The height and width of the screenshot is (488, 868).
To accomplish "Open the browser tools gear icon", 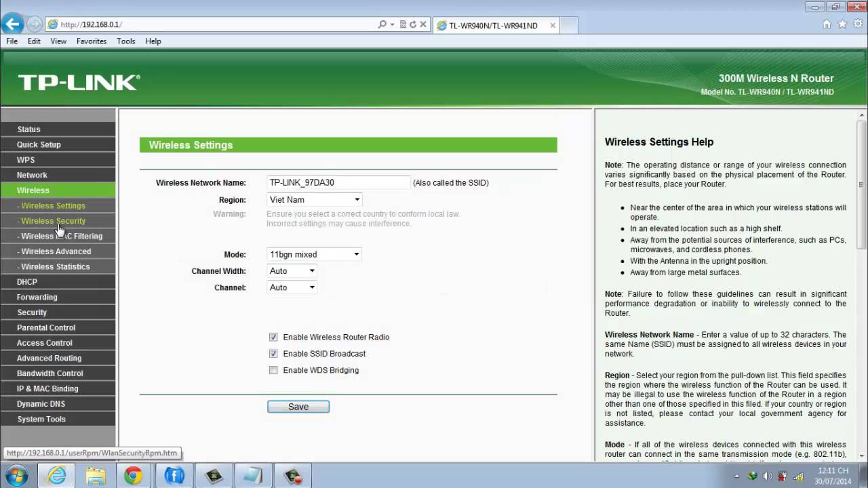I will (858, 24).
